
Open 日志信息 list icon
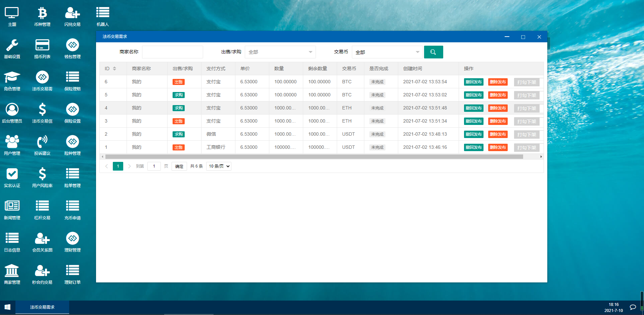point(12,242)
